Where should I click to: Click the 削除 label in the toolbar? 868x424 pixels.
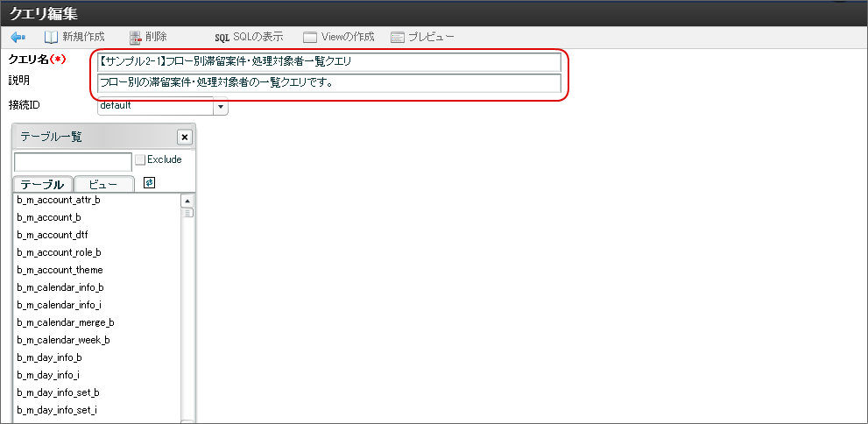156,37
